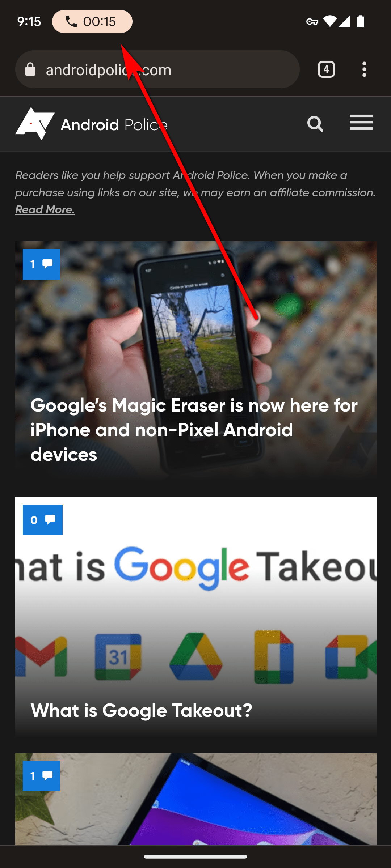Open comments on the Magic Eraser article
The height and width of the screenshot is (868, 391).
click(41, 264)
